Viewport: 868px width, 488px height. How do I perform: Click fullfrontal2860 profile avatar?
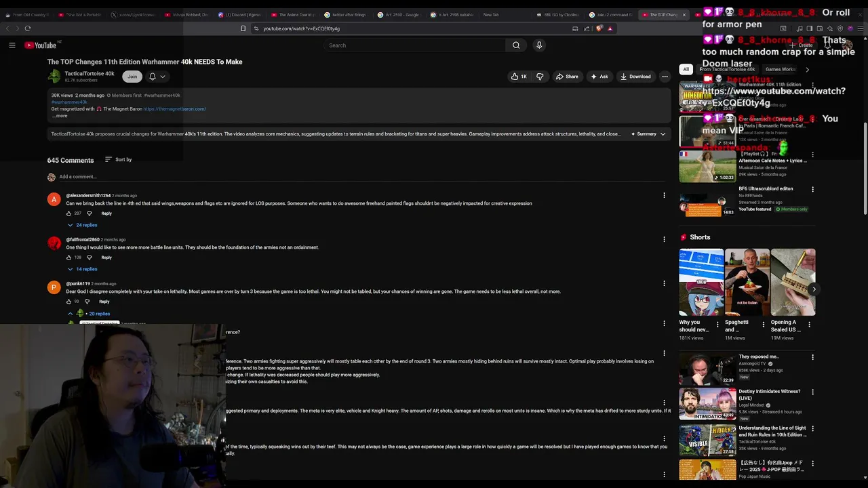pyautogui.click(x=54, y=243)
